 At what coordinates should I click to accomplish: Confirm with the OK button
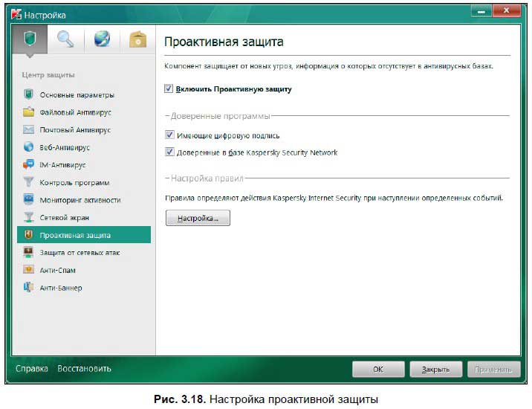378,370
